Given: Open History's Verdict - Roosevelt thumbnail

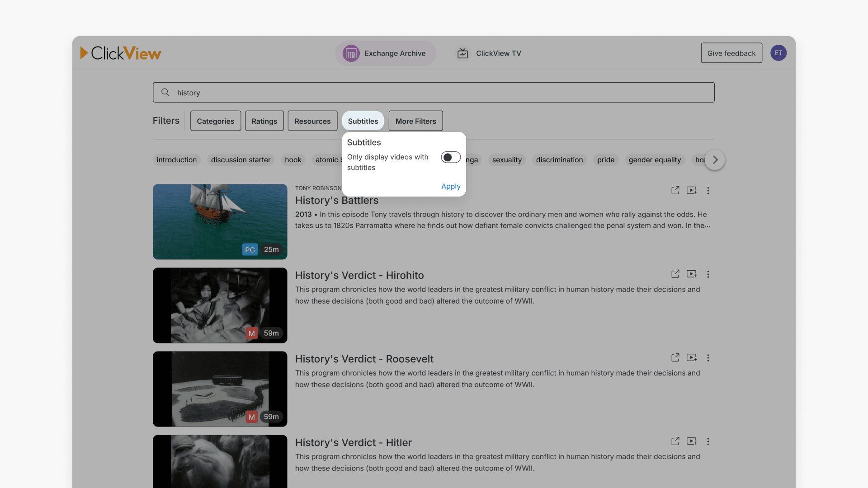Looking at the screenshot, I should (220, 389).
